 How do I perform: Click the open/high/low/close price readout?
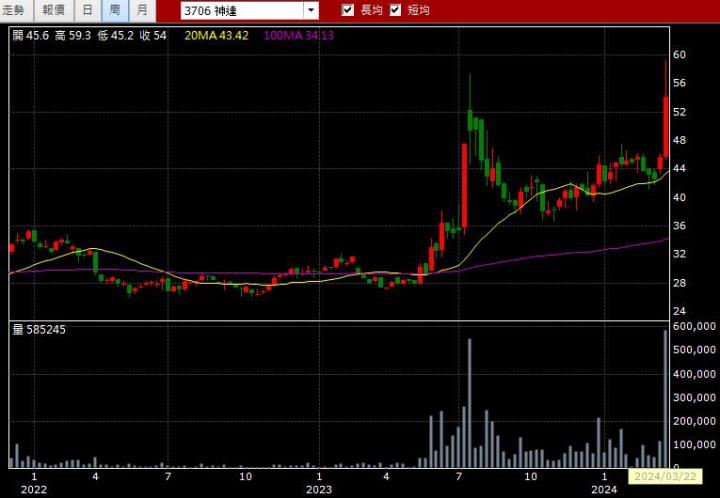tap(89, 35)
